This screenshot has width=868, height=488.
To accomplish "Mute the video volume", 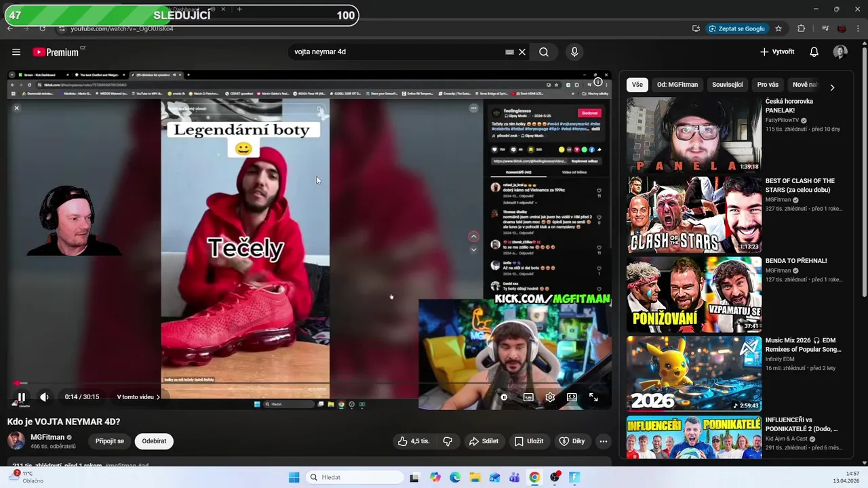I will [x=44, y=397].
